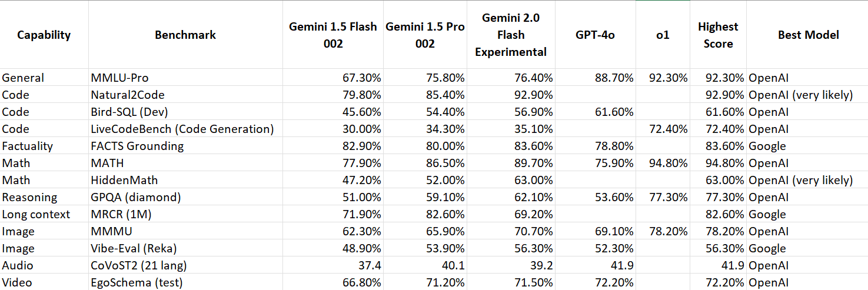Image resolution: width=868 pixels, height=290 pixels.
Task: Click the FACTS Grounding cell
Action: click(185, 146)
